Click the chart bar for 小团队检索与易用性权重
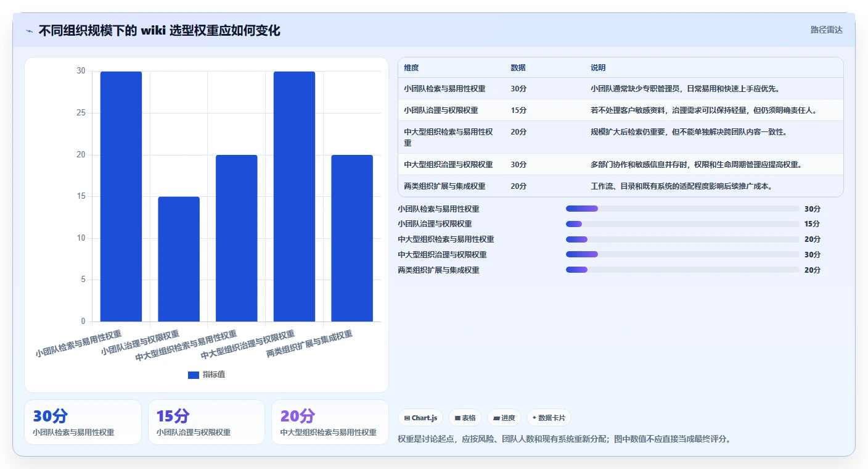This screenshot has width=868, height=469. pos(121,196)
